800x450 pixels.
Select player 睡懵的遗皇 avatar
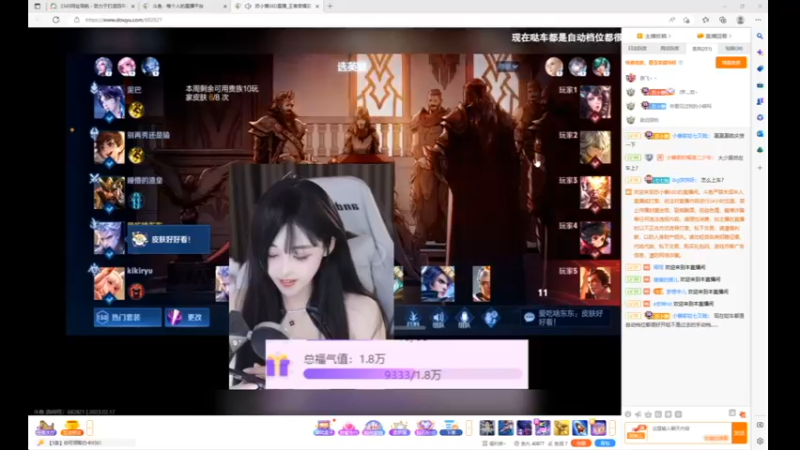(x=109, y=193)
